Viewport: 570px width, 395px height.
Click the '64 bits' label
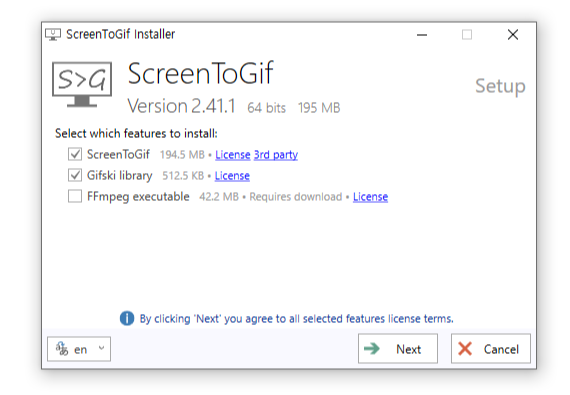(x=266, y=108)
